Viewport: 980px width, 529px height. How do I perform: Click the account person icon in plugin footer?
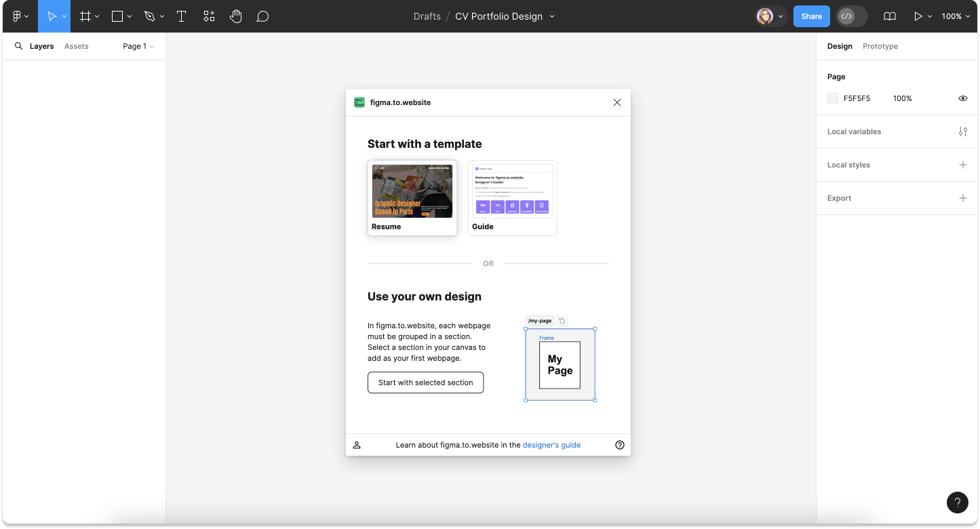[357, 445]
